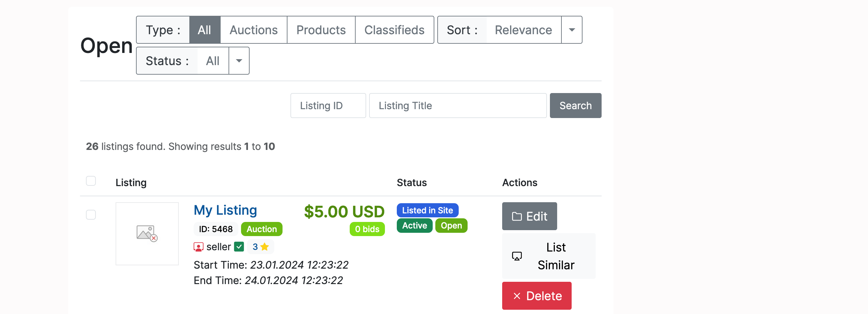
Task: Click the X icon on Delete button
Action: tap(517, 296)
